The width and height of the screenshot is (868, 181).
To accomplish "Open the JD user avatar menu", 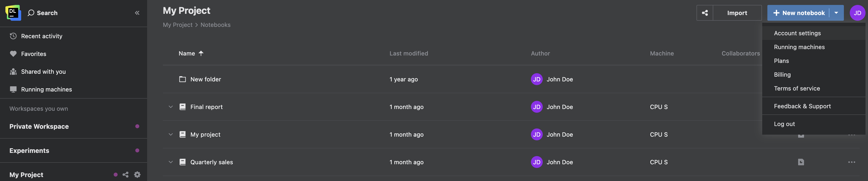I will coord(857,13).
